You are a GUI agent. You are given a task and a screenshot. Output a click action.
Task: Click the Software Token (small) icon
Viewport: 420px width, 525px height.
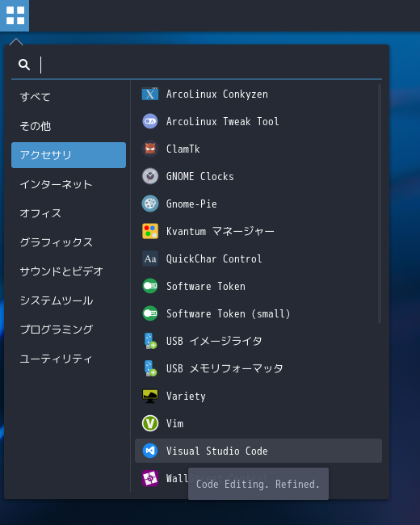pos(150,313)
